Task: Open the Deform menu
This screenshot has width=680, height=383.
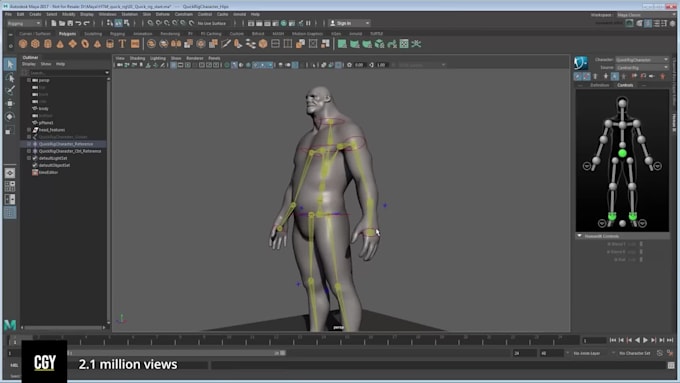Action: coord(163,14)
